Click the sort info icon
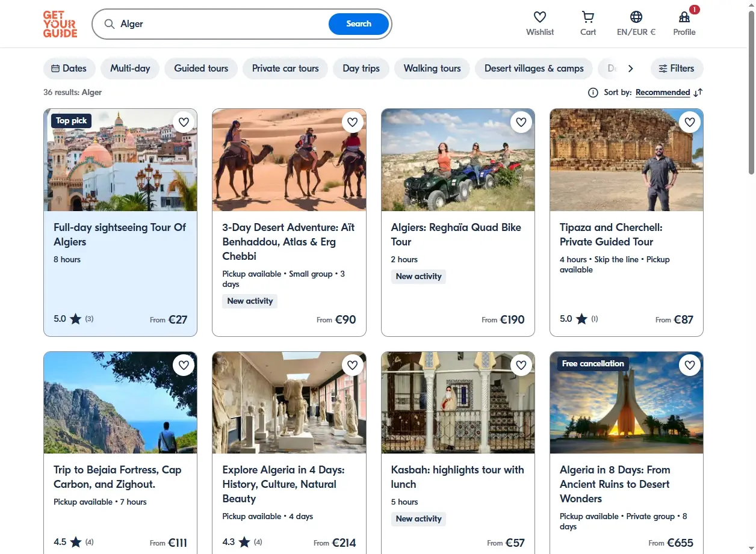756x554 pixels. 593,93
